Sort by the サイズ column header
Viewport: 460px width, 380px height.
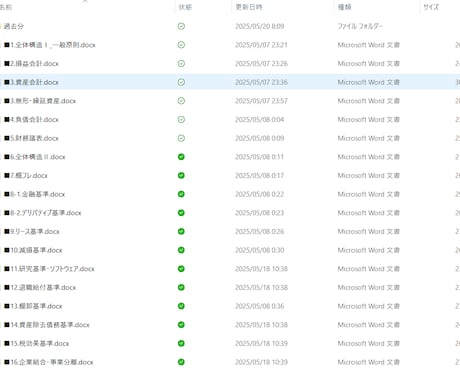coord(431,7)
